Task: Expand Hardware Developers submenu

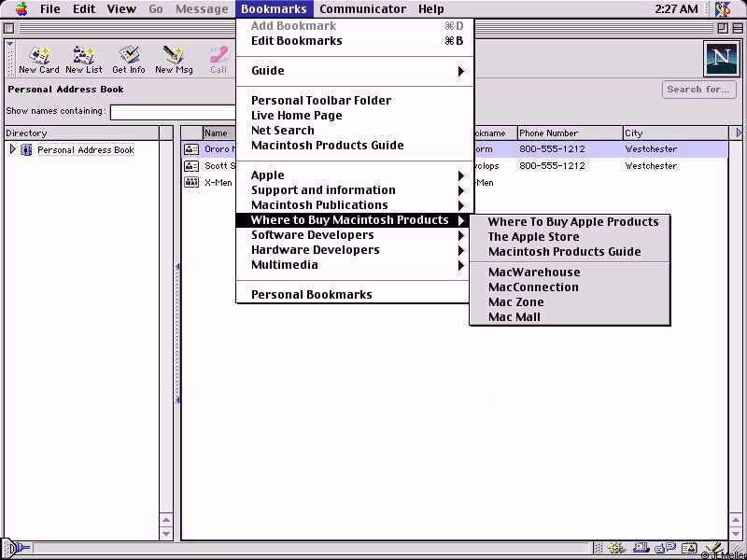Action: click(460, 250)
